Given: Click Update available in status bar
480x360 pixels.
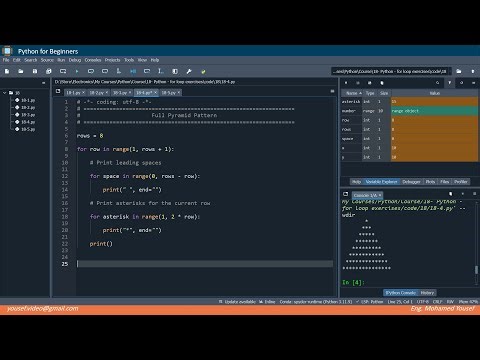Looking at the screenshot, I should click(x=237, y=302).
